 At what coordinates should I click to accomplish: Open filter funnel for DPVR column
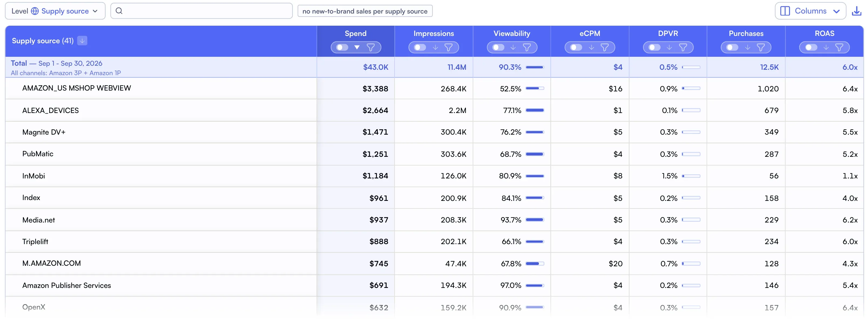pyautogui.click(x=683, y=48)
